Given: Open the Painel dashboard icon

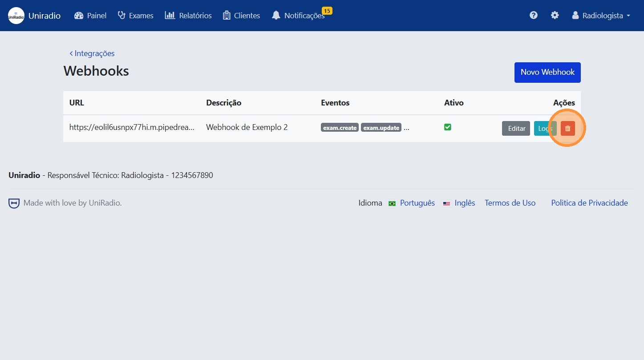Looking at the screenshot, I should click(79, 15).
